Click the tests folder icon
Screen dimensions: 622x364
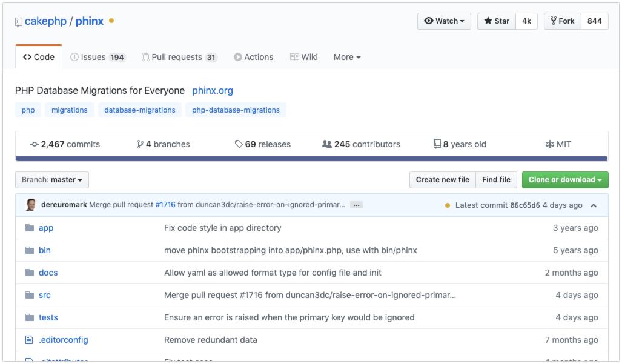click(x=29, y=317)
